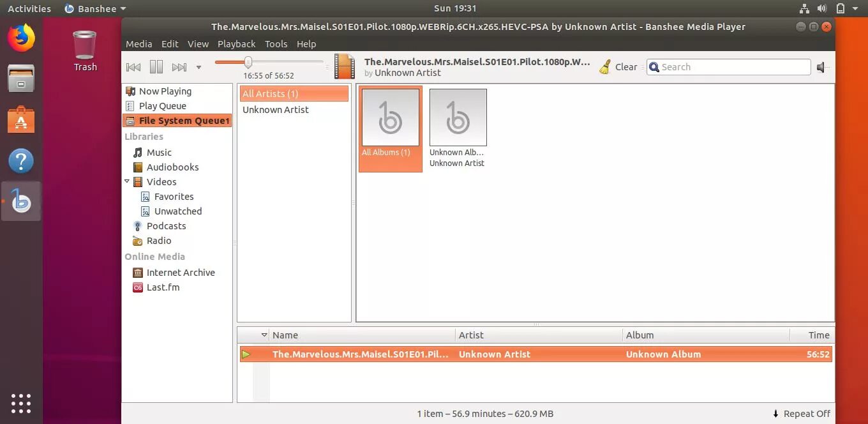
Task: Click system volume icon in top bar
Action: pyautogui.click(x=822, y=9)
